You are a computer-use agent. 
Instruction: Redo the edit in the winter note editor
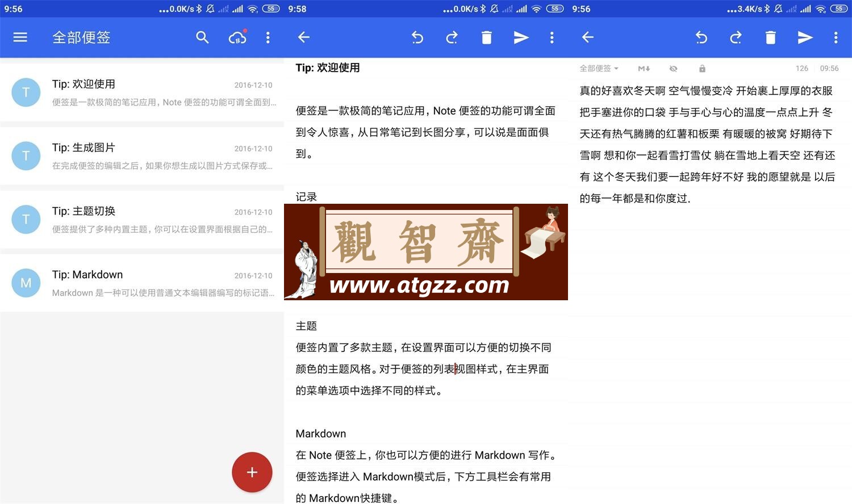pos(736,37)
